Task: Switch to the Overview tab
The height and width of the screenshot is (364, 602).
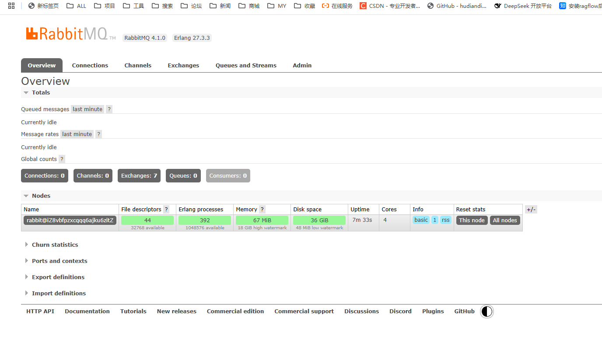Action: (42, 65)
